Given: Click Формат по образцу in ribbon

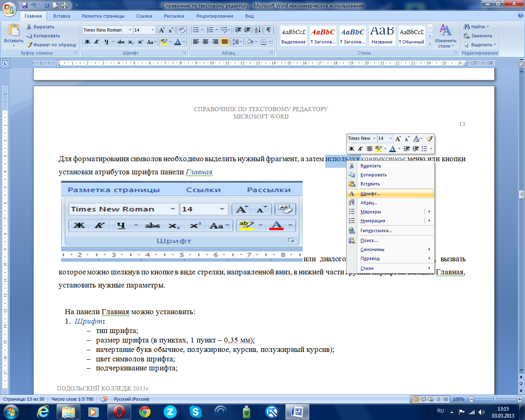Looking at the screenshot, I should click(52, 45).
